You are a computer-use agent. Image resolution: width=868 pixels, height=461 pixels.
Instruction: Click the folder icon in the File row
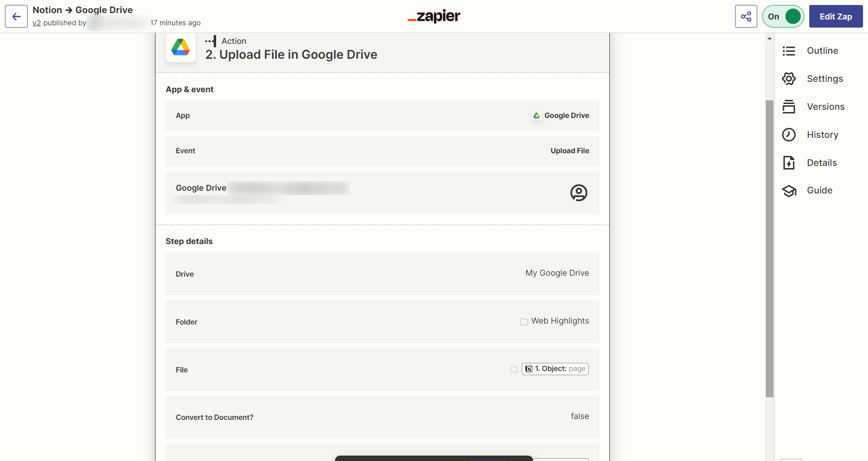pos(514,369)
